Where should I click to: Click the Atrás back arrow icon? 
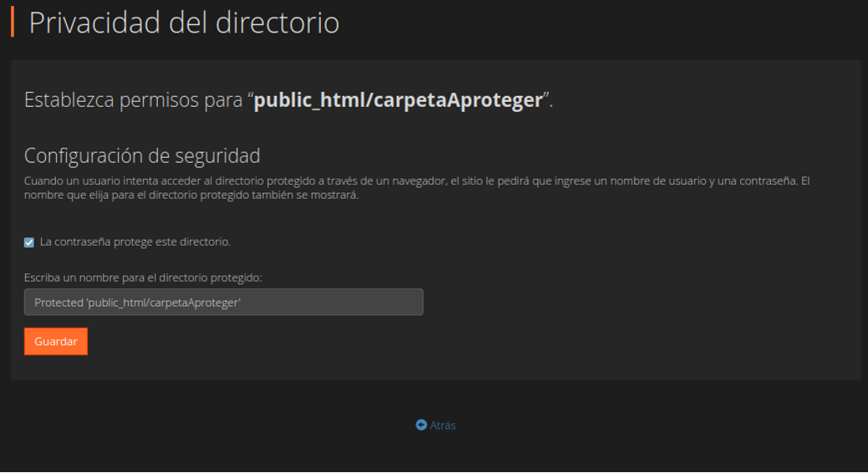pyautogui.click(x=421, y=425)
